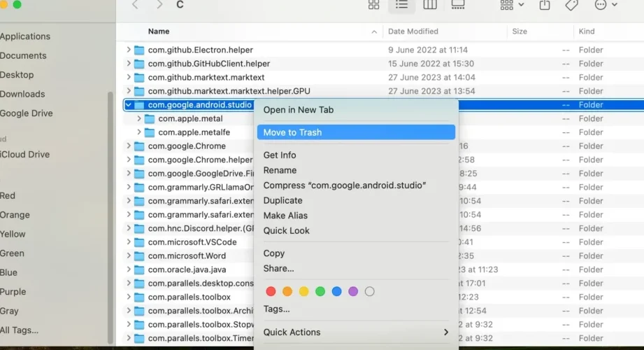
Task: Select Move to Trash in context menu
Action: (x=292, y=132)
